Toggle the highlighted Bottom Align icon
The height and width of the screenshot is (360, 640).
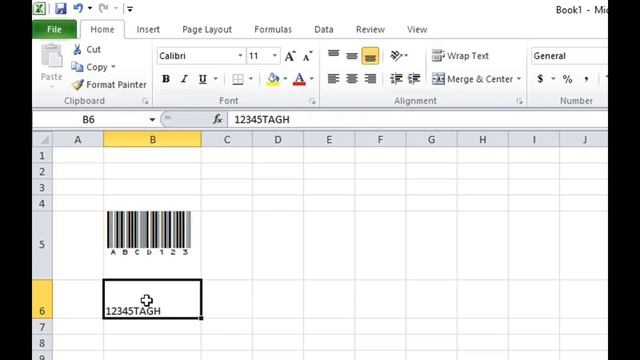tap(370, 56)
